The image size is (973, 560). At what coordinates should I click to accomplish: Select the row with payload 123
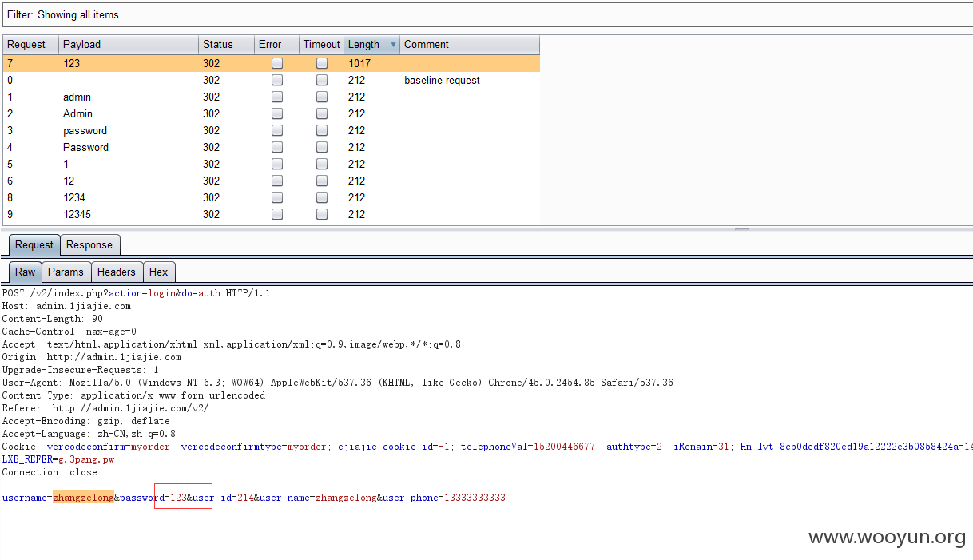[x=272, y=63]
